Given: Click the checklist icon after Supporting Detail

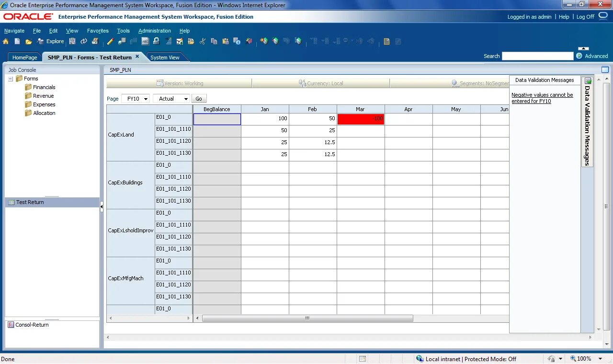Looking at the screenshot, I should [180, 41].
